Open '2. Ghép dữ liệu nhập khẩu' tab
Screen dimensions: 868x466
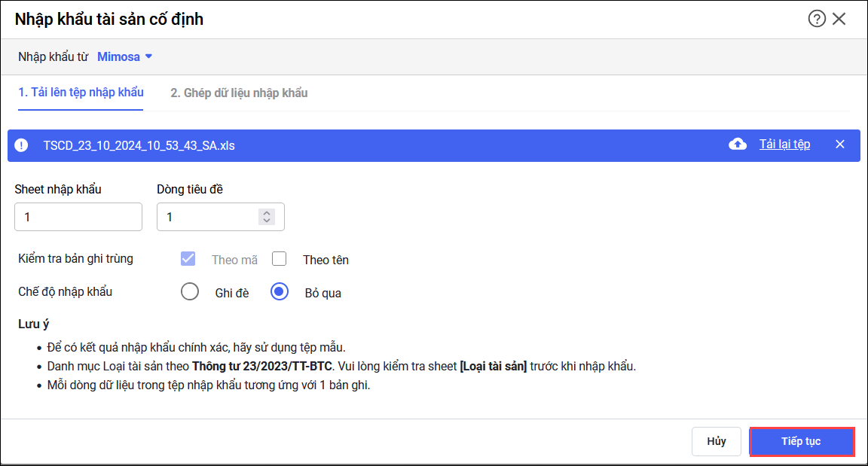(239, 93)
